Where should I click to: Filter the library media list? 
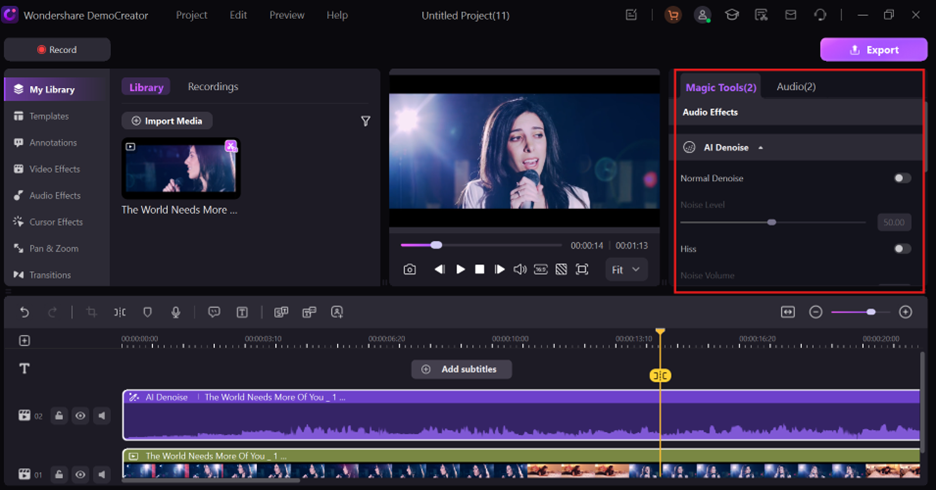[365, 121]
